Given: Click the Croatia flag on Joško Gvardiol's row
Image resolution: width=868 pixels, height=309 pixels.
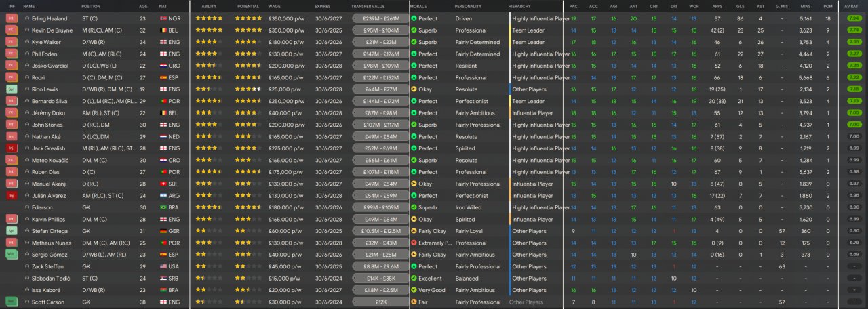Looking at the screenshot, I should pyautogui.click(x=163, y=66).
